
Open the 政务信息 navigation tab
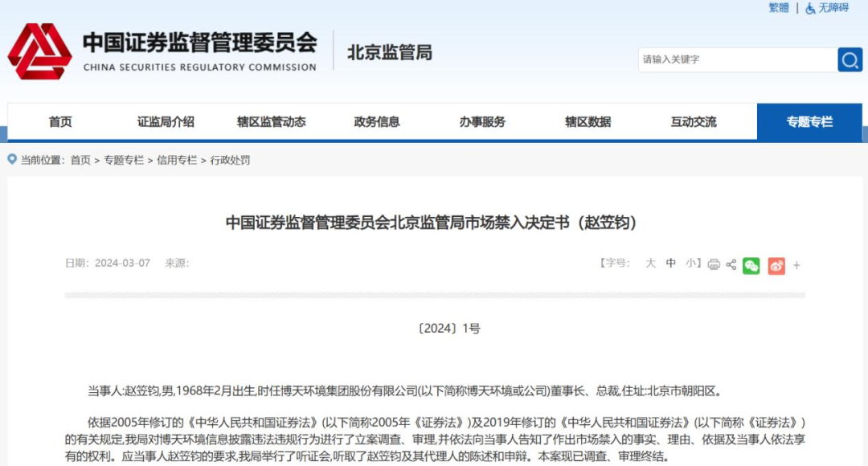pos(376,122)
